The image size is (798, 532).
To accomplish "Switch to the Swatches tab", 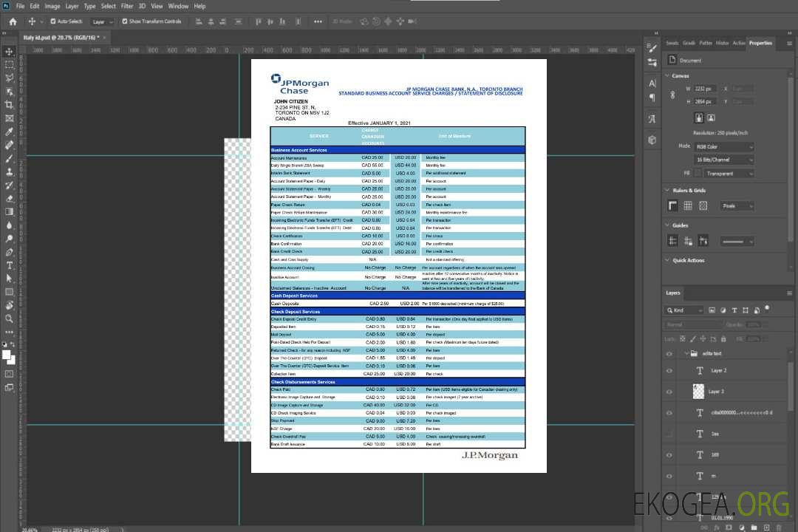I will [x=672, y=44].
